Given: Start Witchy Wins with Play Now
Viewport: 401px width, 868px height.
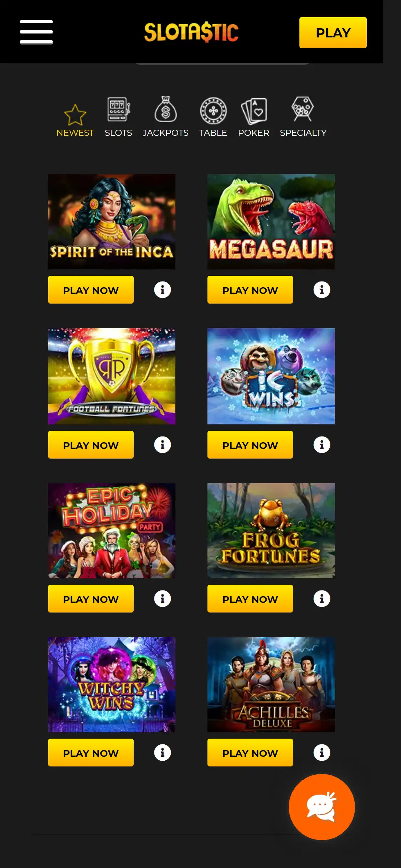Looking at the screenshot, I should click(91, 753).
